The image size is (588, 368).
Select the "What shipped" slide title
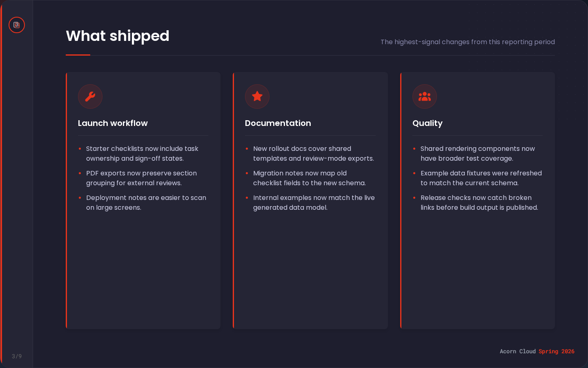point(118,36)
